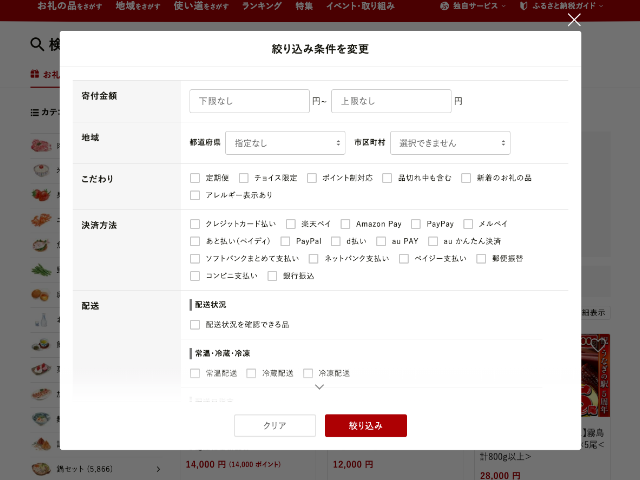Check the メルペイ payment option
The width and height of the screenshot is (640, 480).
pyautogui.click(x=468, y=224)
